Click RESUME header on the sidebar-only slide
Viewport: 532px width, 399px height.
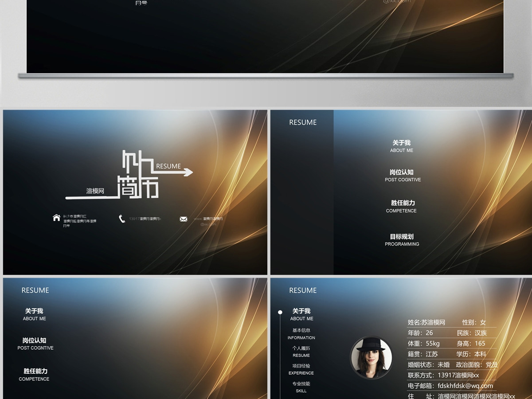click(x=35, y=290)
